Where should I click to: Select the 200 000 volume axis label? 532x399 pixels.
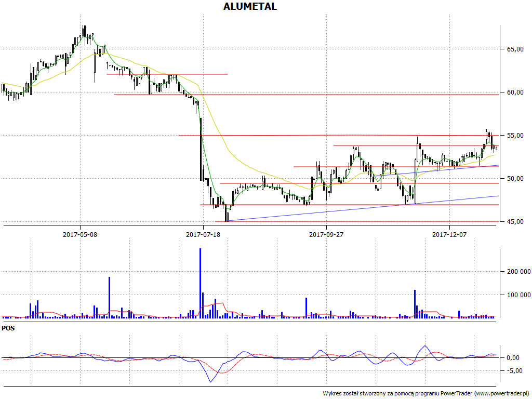click(519, 272)
